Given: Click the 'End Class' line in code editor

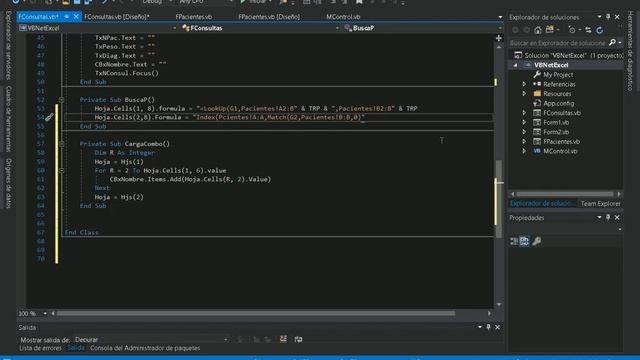Looking at the screenshot, I should coord(82,232).
